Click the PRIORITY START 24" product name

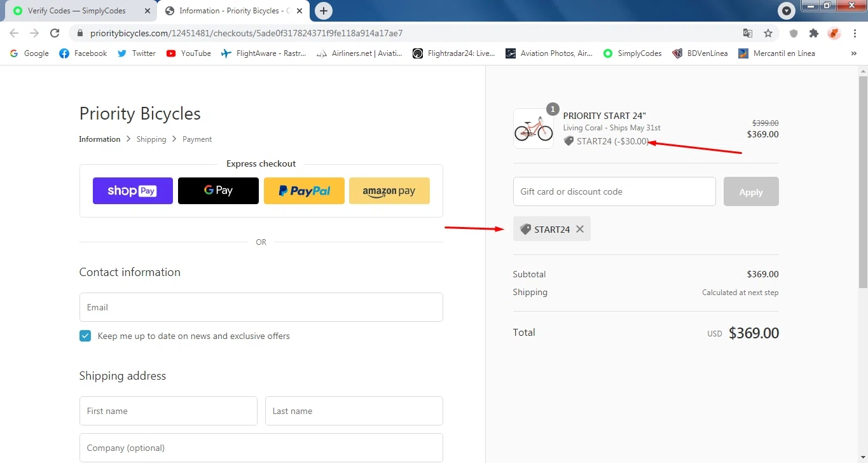click(605, 116)
